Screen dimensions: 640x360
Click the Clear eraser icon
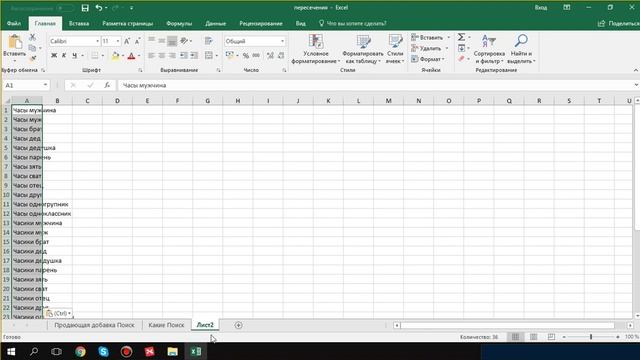tap(461, 59)
